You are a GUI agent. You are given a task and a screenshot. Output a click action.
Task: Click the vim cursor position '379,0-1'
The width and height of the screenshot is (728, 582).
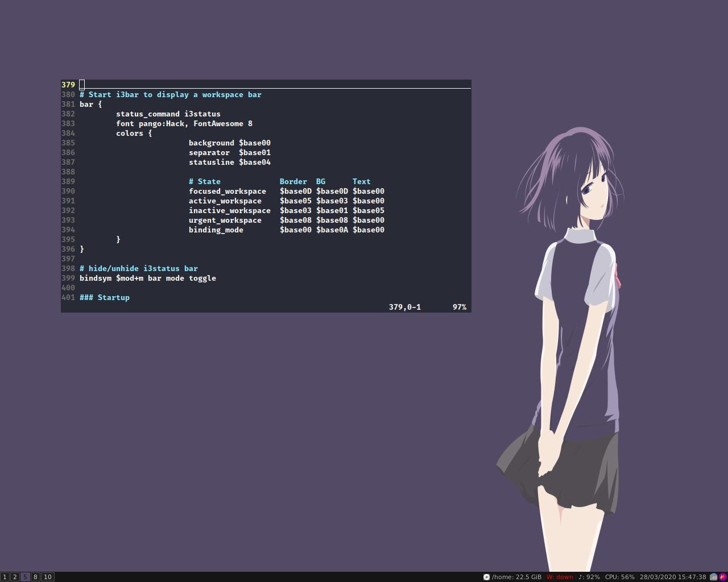click(x=405, y=307)
